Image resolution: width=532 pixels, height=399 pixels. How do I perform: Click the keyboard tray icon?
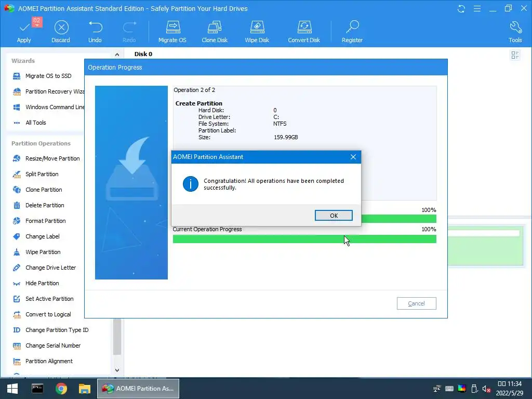pos(449,389)
